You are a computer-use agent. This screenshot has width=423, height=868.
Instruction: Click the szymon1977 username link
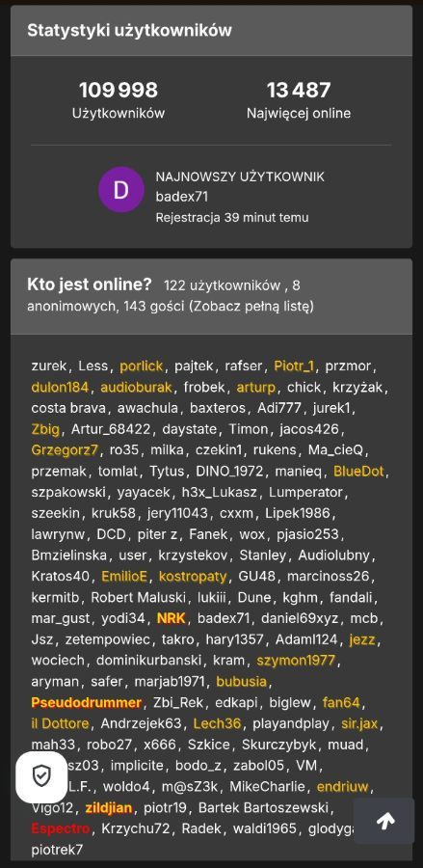(296, 661)
